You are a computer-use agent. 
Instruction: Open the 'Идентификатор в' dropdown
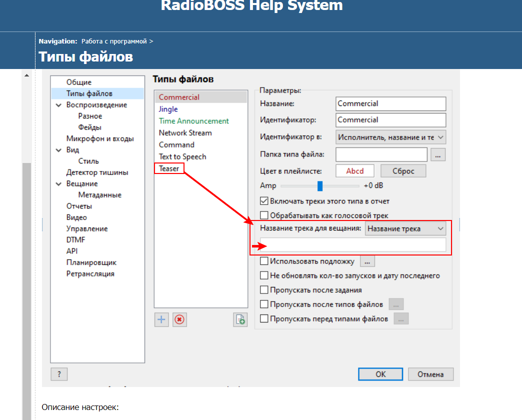391,137
